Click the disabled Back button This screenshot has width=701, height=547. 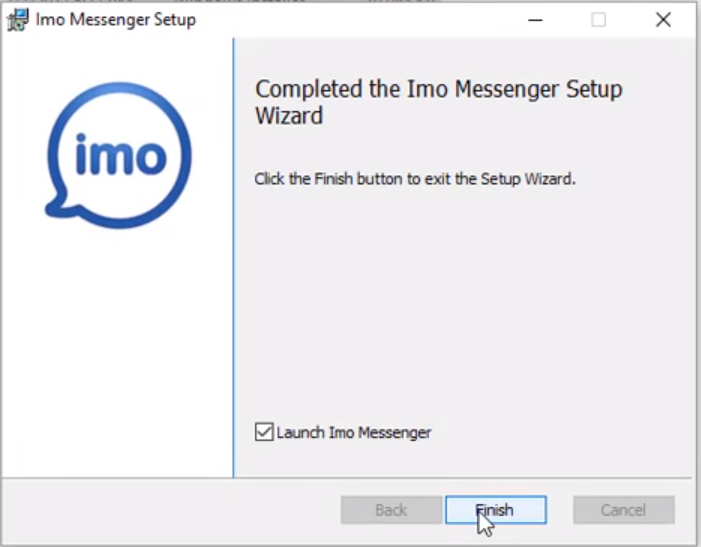(x=391, y=510)
